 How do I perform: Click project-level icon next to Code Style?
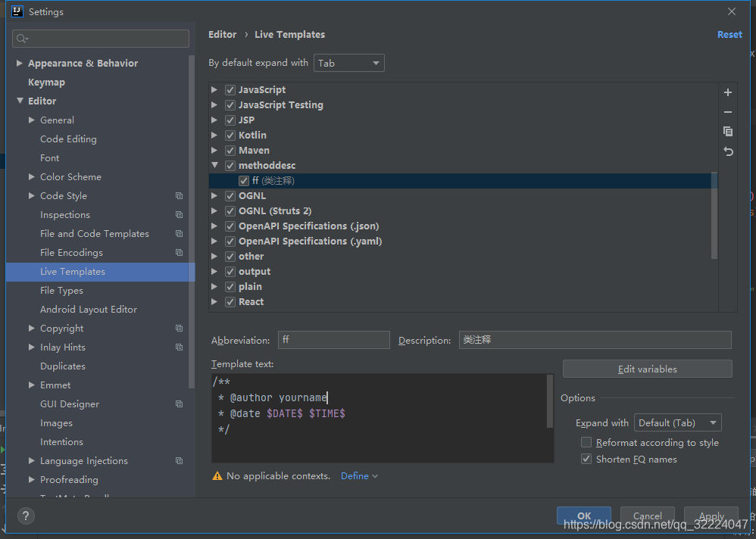[180, 195]
